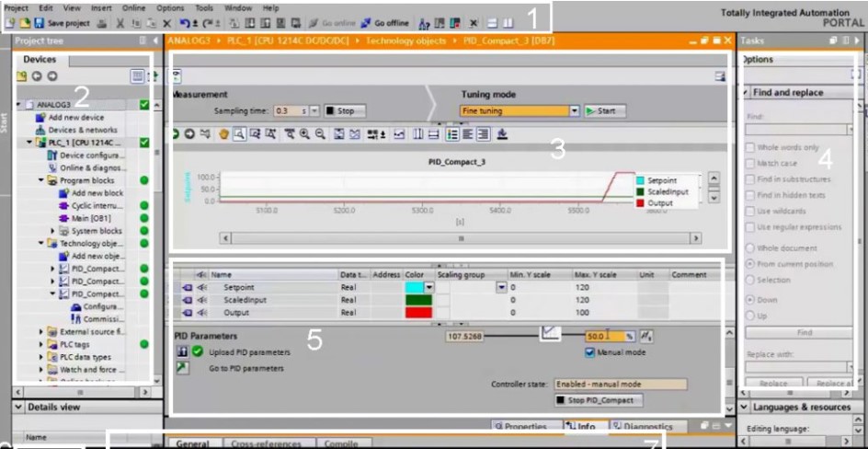Click the Upload PID parameters icon
Viewport: 868px width, 449px height.
pyautogui.click(x=181, y=352)
